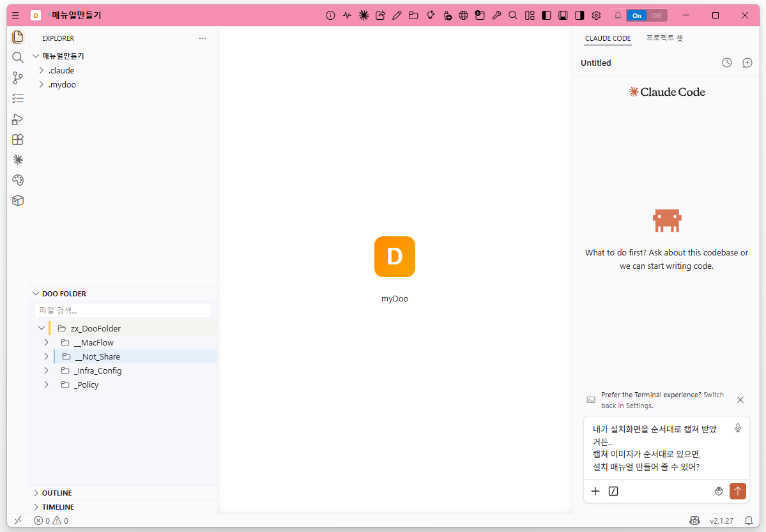Expand the __MacFlow folder
766x532 pixels.
(x=47, y=342)
